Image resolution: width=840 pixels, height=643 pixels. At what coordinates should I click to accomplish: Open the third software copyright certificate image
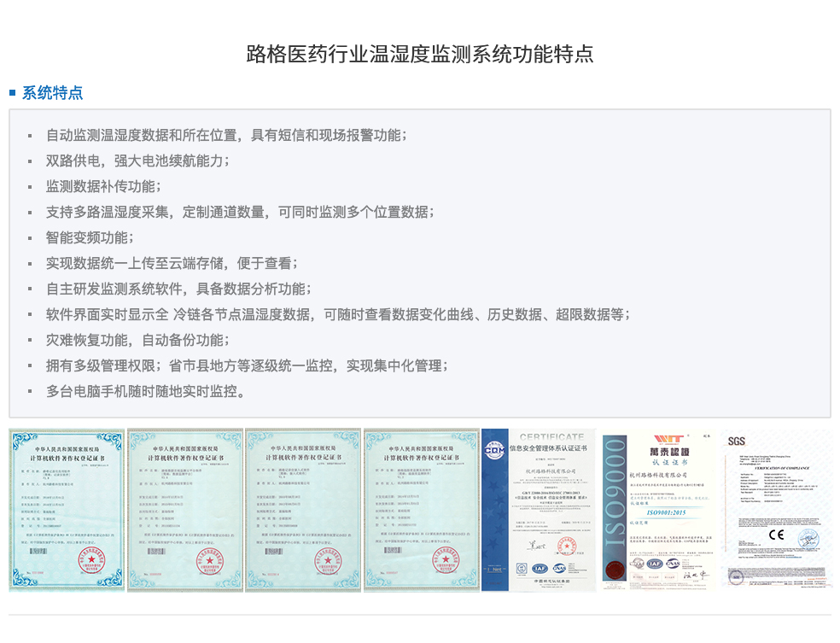point(302,510)
